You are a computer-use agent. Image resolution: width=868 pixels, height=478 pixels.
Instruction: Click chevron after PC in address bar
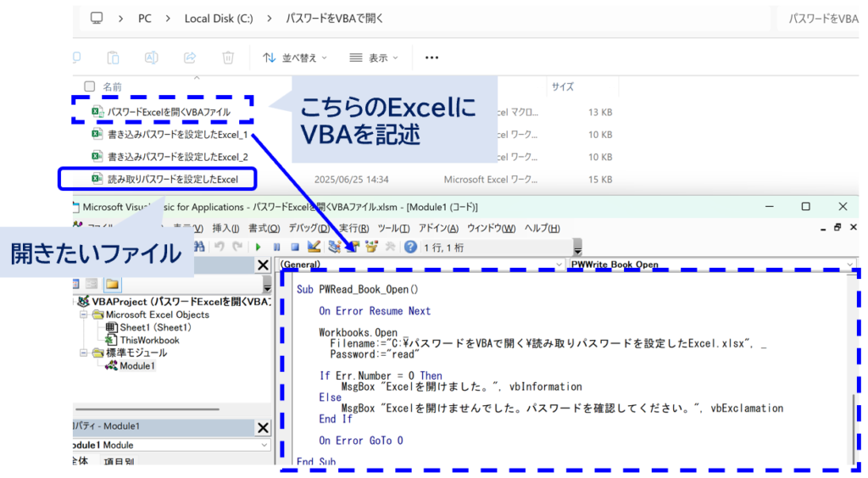click(168, 19)
